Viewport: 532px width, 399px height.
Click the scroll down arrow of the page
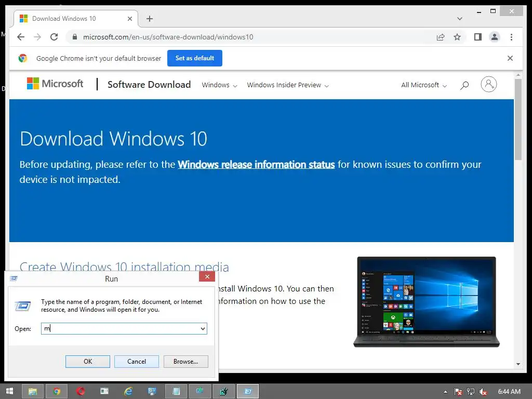tap(518, 364)
